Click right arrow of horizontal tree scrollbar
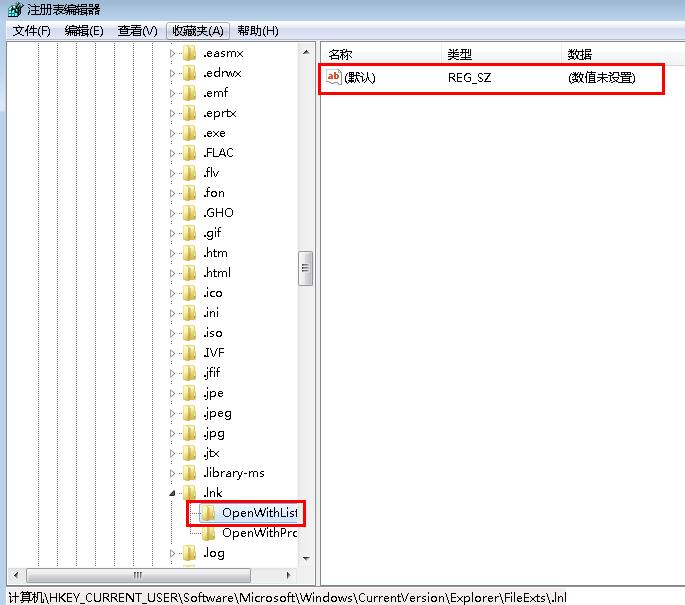The image size is (685, 605). tap(290, 577)
